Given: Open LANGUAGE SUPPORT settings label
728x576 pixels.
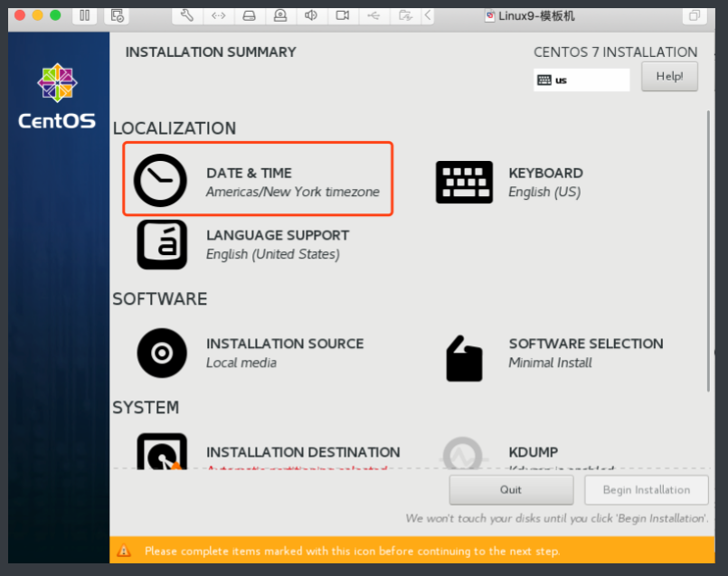Looking at the screenshot, I should (x=278, y=235).
